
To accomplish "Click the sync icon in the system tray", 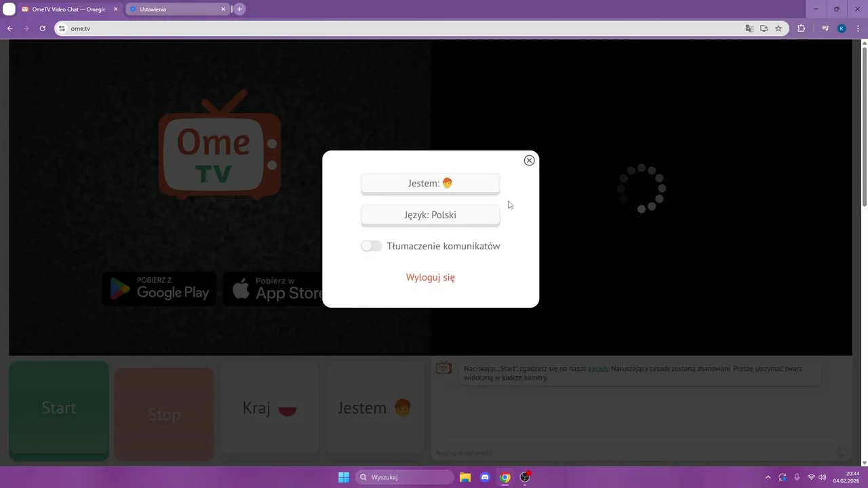I will tap(783, 477).
